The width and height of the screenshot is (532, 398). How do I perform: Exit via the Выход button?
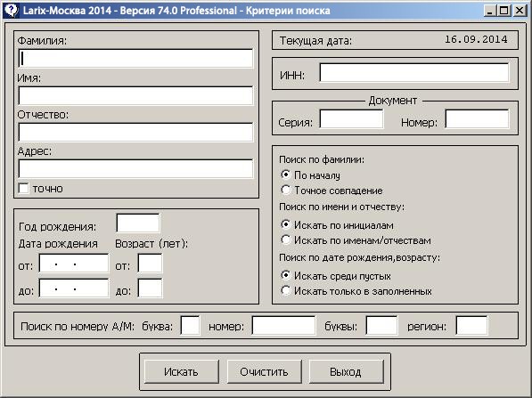pos(346,371)
